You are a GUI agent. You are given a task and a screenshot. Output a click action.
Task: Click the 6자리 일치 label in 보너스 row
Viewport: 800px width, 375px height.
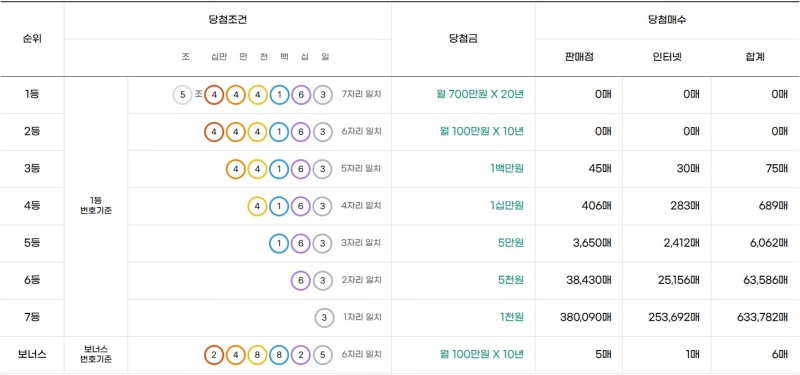361,355
